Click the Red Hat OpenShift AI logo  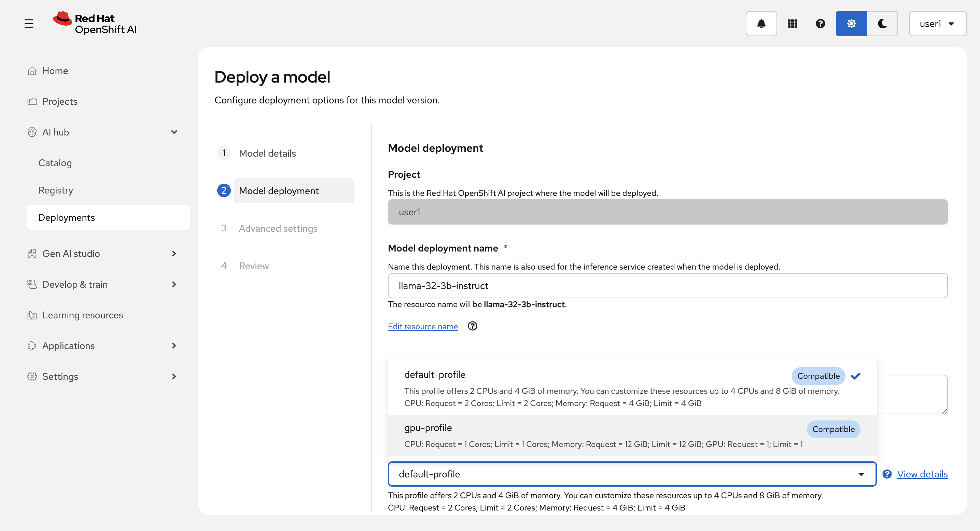click(95, 24)
